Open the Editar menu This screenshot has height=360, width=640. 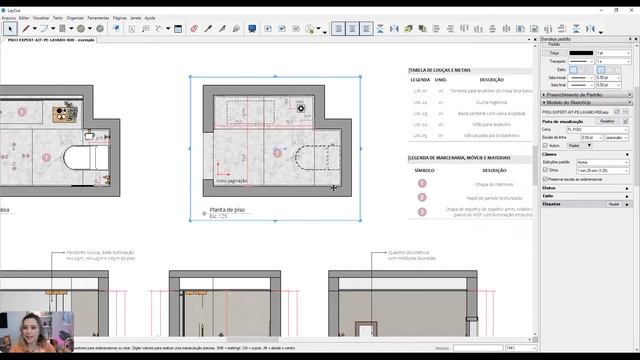pos(24,18)
